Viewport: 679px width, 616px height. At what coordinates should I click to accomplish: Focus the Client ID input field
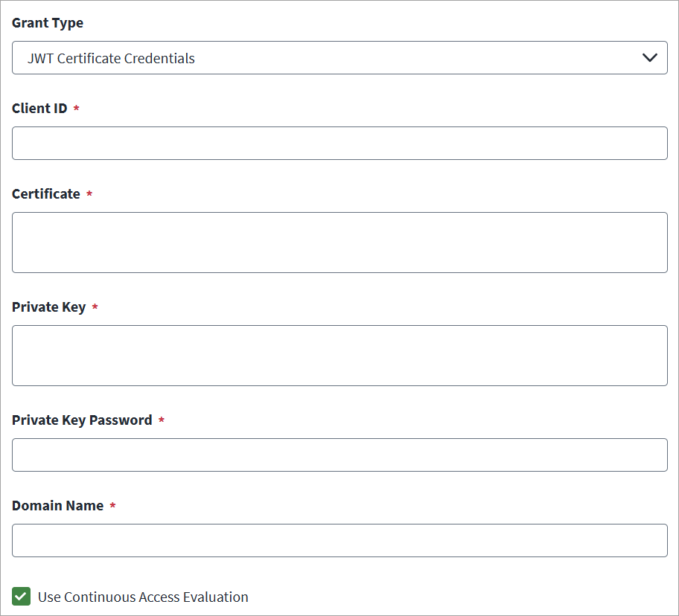339,143
